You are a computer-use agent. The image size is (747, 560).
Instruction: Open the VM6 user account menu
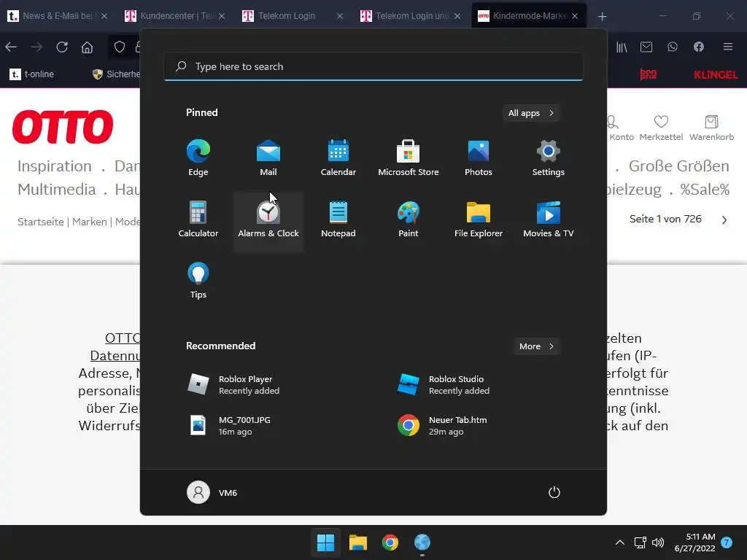point(212,492)
